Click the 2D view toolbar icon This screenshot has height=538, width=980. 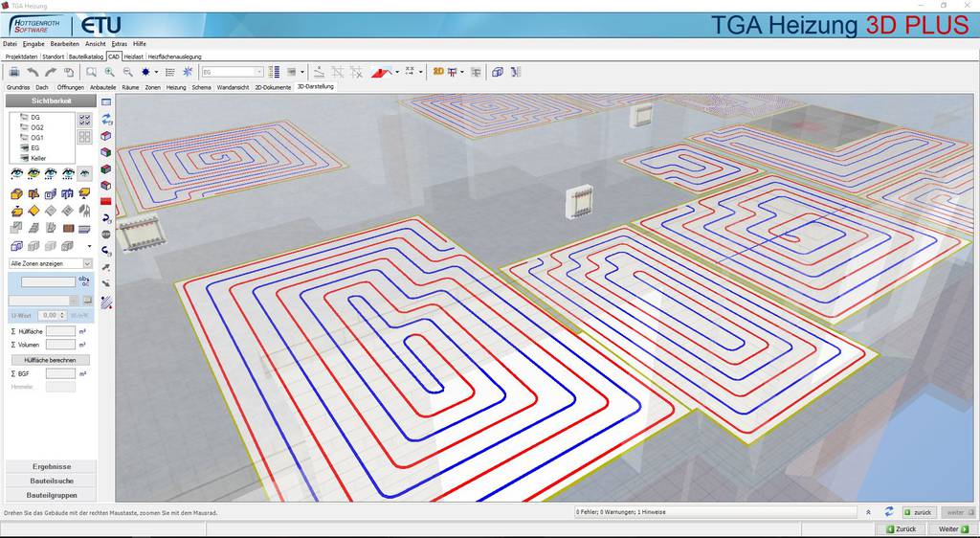coord(438,72)
